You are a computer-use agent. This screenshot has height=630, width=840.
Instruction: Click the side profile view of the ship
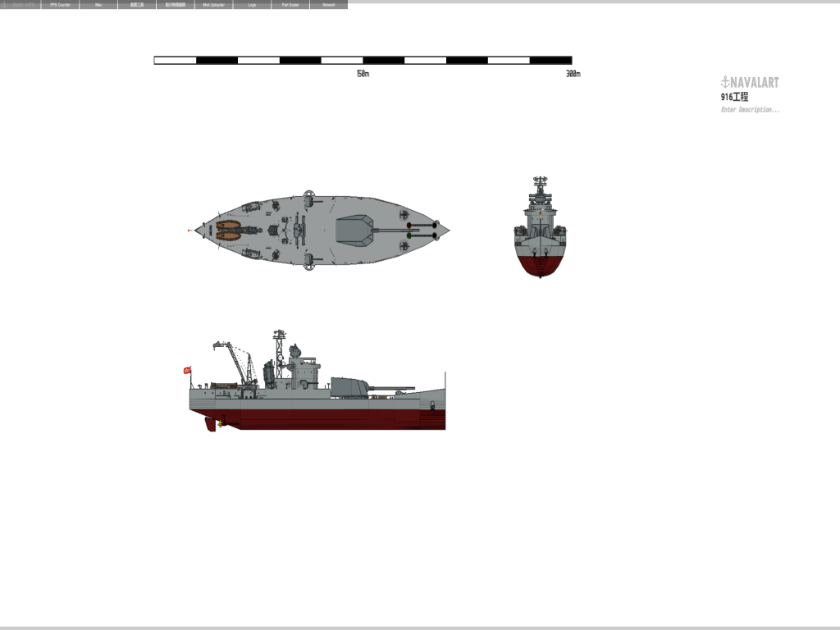314,381
